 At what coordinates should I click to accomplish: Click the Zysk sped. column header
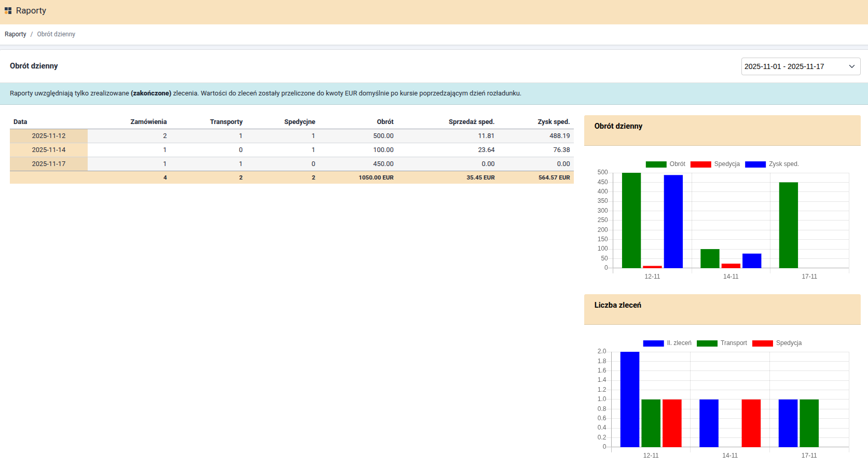click(553, 122)
